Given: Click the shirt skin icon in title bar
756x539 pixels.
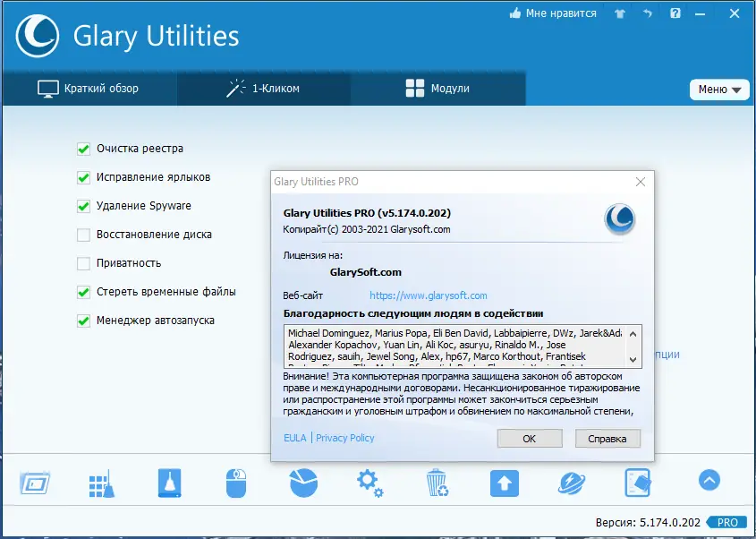Looking at the screenshot, I should pos(619,13).
